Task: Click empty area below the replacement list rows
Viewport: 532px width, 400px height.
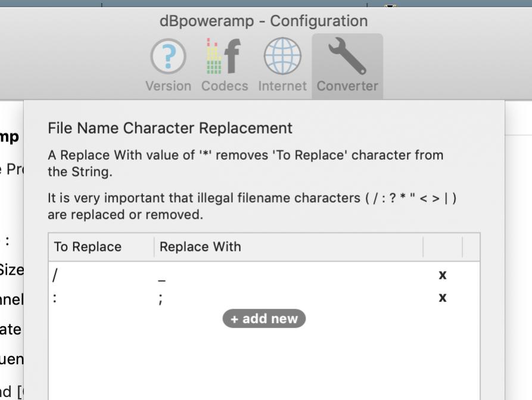Action: [x=264, y=364]
